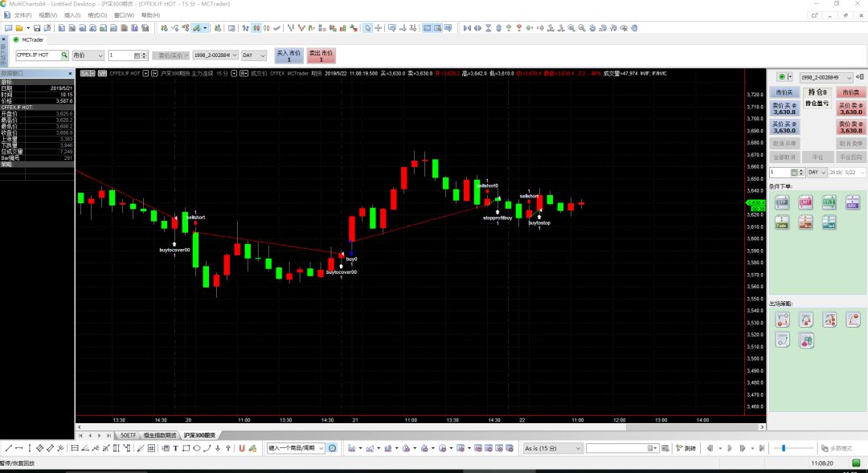
Task: Close the 数据窗口 panel
Action: click(x=70, y=73)
